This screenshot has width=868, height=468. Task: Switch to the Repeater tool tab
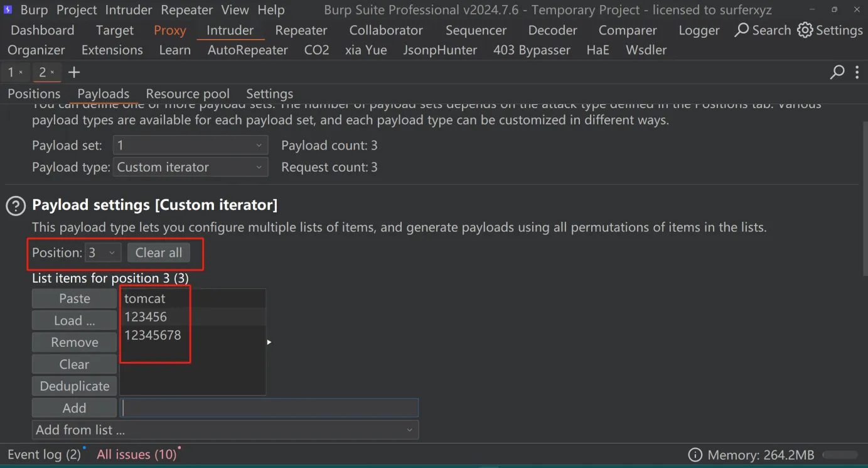coord(301,30)
